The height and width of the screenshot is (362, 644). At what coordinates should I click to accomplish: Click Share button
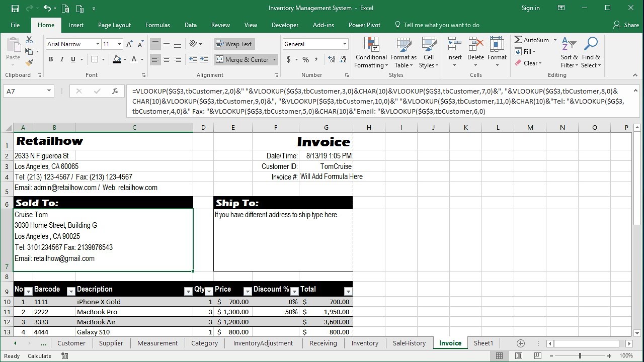click(x=626, y=25)
